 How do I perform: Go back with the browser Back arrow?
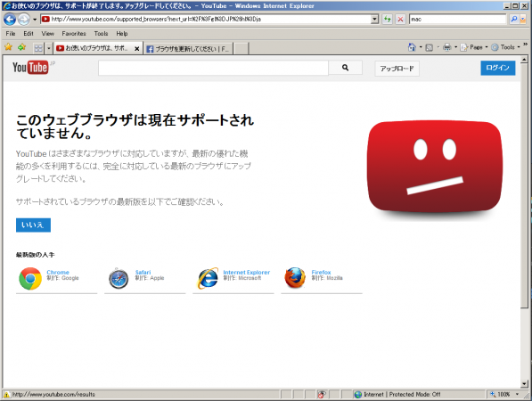click(10, 20)
